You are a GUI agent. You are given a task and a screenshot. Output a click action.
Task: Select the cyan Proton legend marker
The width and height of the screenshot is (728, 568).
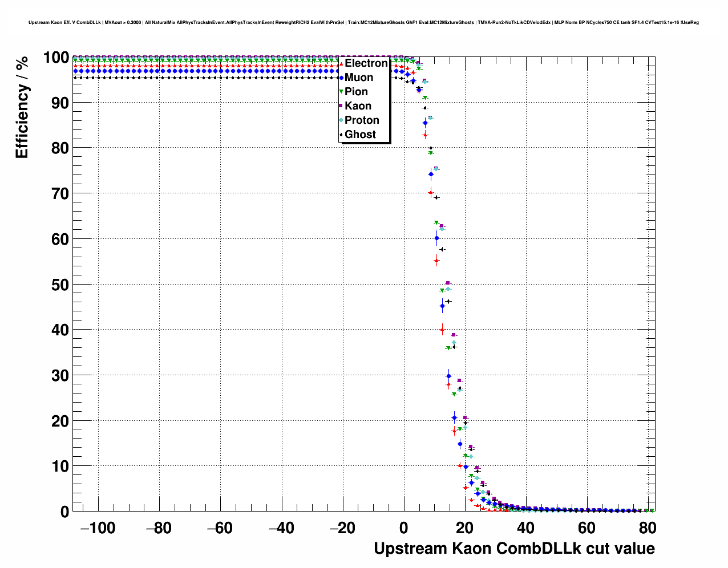click(341, 120)
